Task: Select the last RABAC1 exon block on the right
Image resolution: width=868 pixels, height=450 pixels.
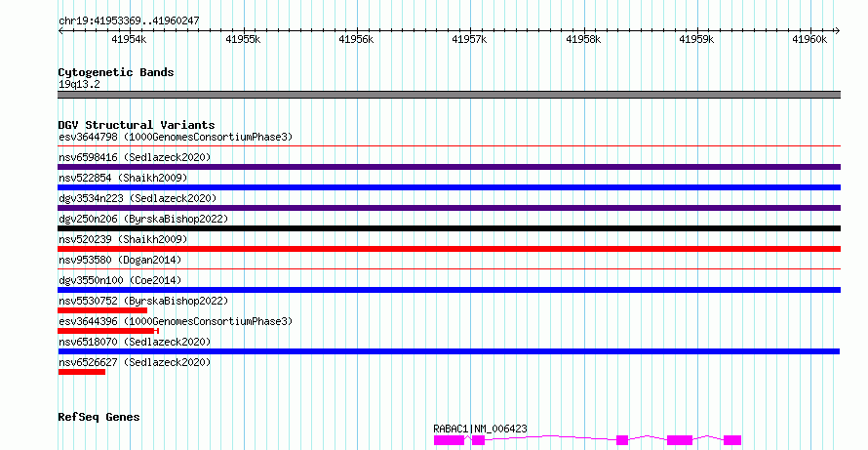Action: (x=732, y=440)
